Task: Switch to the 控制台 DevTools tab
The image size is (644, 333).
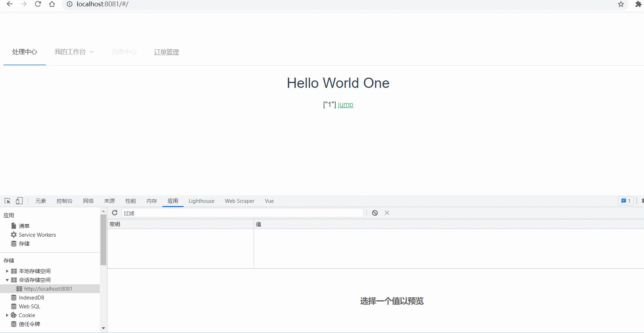Action: pyautogui.click(x=64, y=201)
